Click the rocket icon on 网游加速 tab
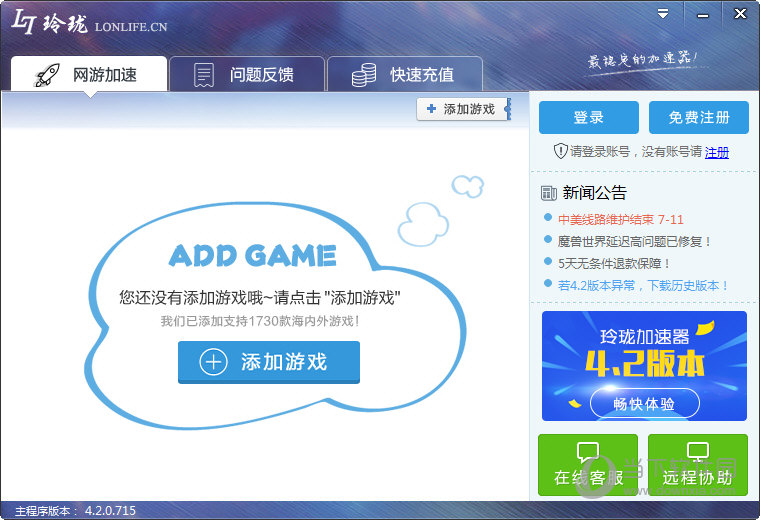The image size is (760, 520). 47,75
